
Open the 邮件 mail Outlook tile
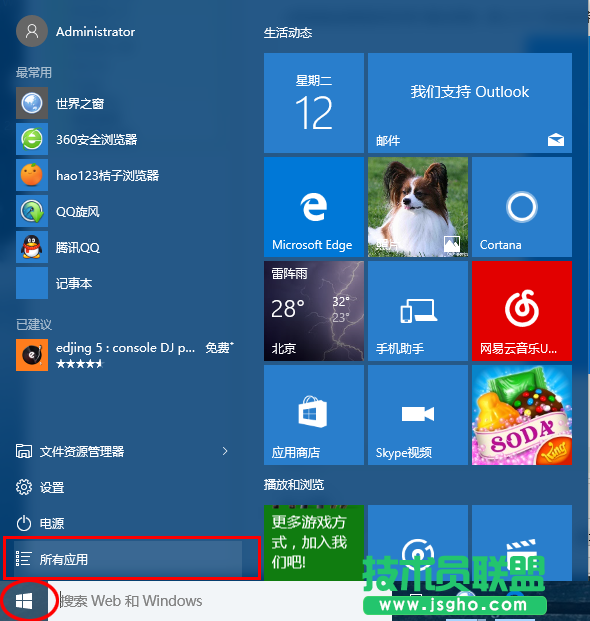pyautogui.click(x=470, y=103)
